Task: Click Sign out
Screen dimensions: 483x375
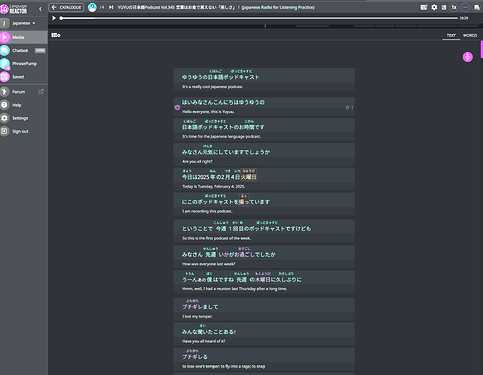Action: (x=23, y=131)
